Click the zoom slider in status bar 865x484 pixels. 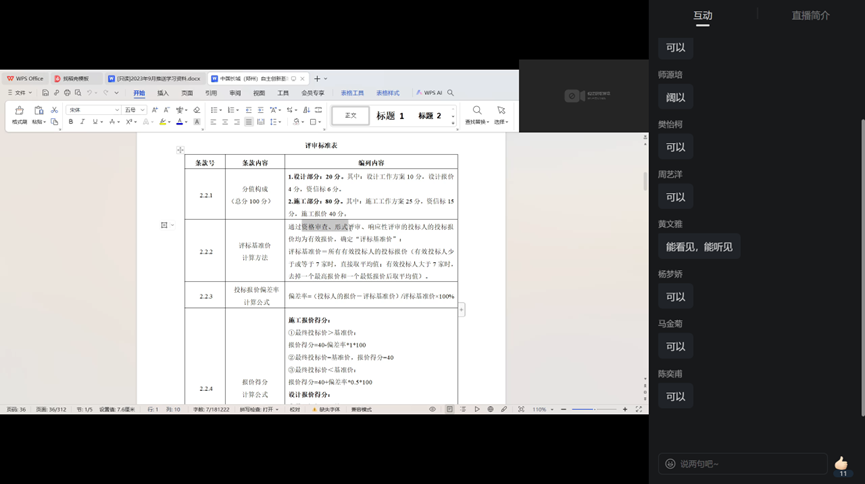coord(590,409)
